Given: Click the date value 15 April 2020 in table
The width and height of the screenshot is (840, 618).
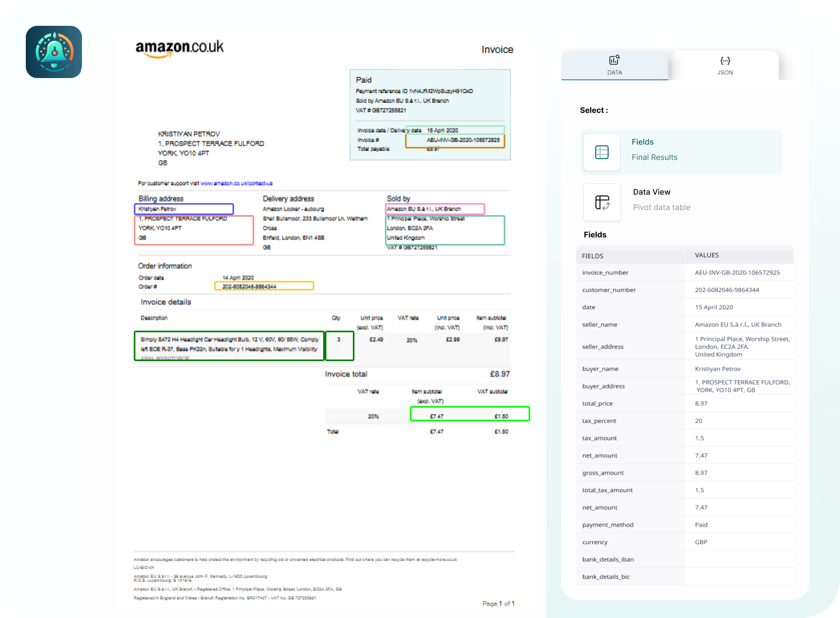Looking at the screenshot, I should pos(714,307).
